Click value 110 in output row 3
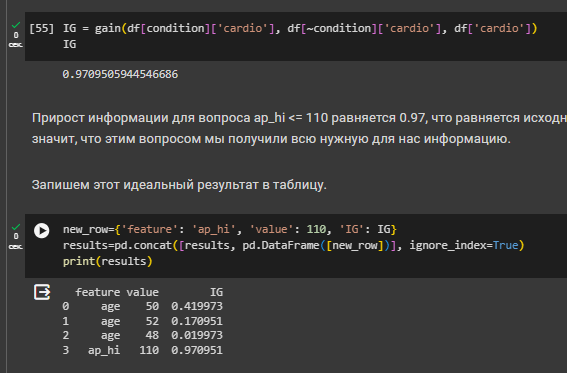 tap(149, 350)
